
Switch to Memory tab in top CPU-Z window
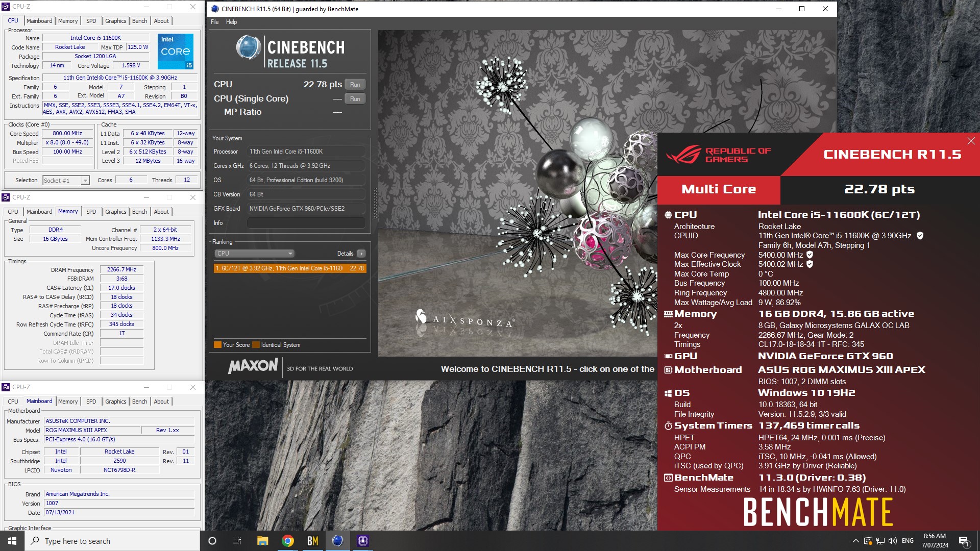tap(68, 21)
